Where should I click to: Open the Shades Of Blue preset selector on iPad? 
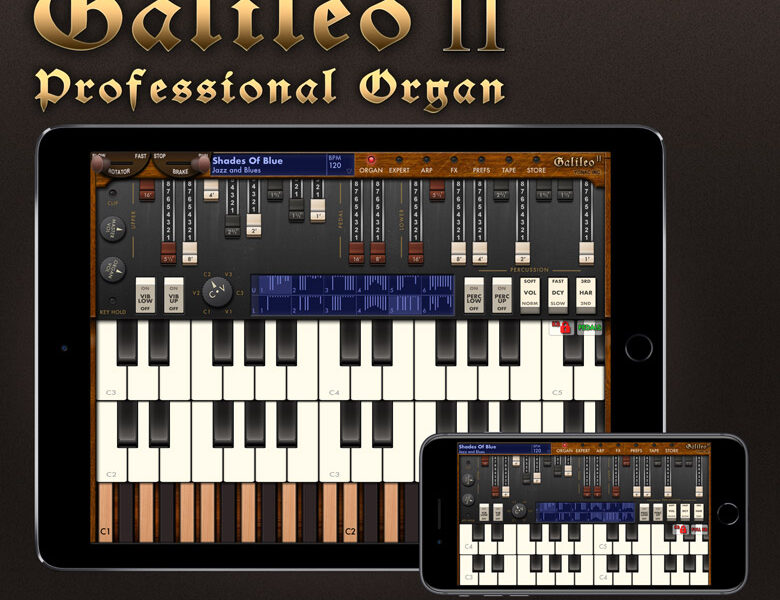click(269, 165)
